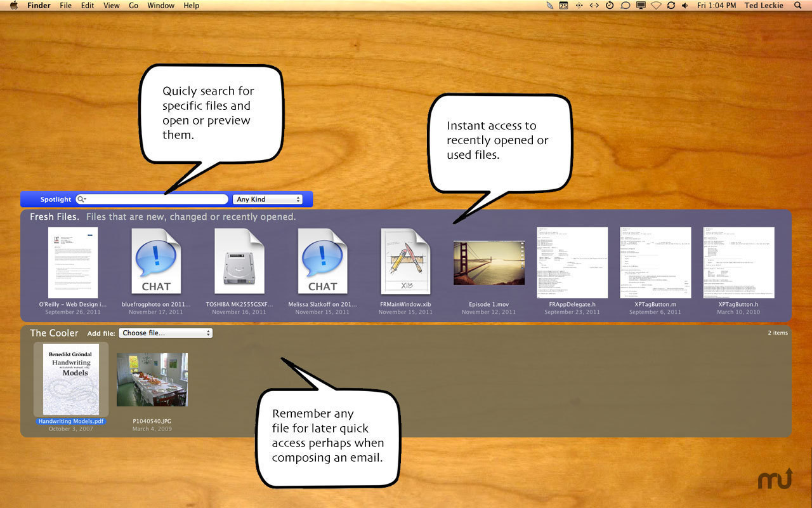Screen dimensions: 812x508
Task: Open the FRMainWindow.xib file icon
Action: point(405,261)
